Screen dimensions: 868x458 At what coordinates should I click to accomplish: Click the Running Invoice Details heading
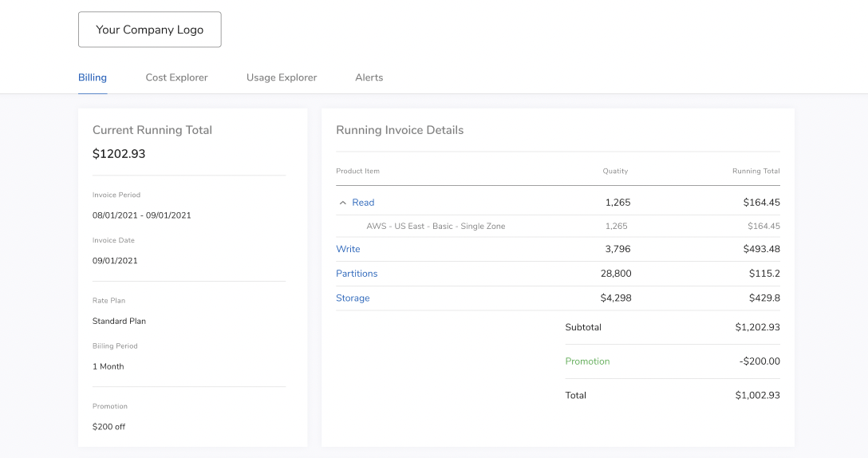coord(400,130)
